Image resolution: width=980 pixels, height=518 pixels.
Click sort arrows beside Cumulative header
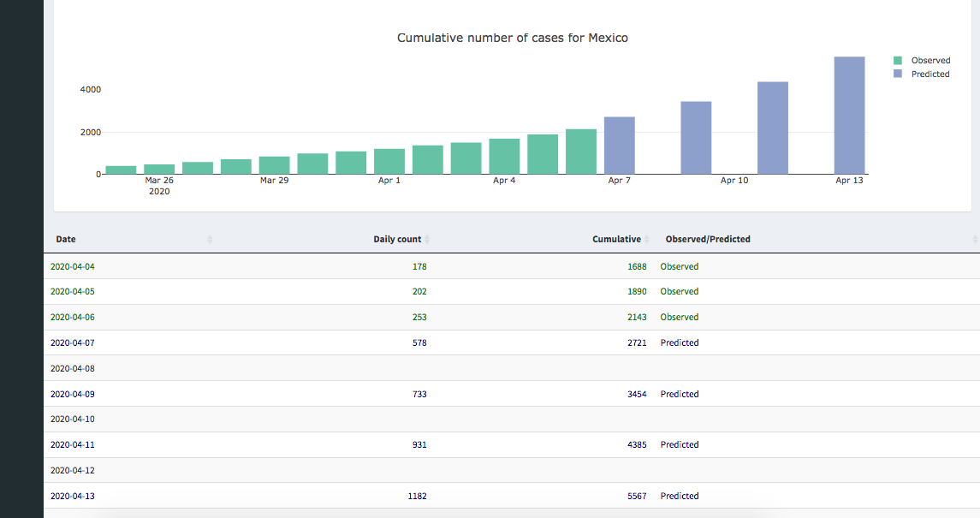[x=646, y=240]
